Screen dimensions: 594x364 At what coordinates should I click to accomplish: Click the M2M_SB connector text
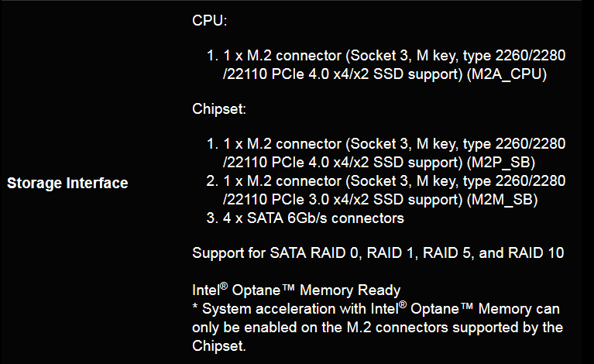point(502,200)
